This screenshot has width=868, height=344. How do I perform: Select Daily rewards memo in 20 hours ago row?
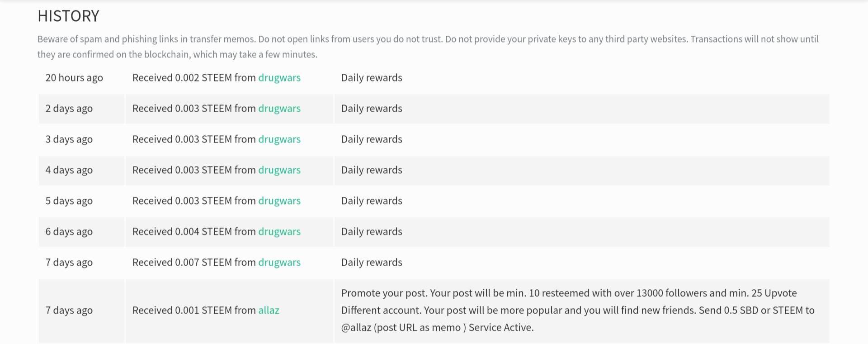click(371, 78)
